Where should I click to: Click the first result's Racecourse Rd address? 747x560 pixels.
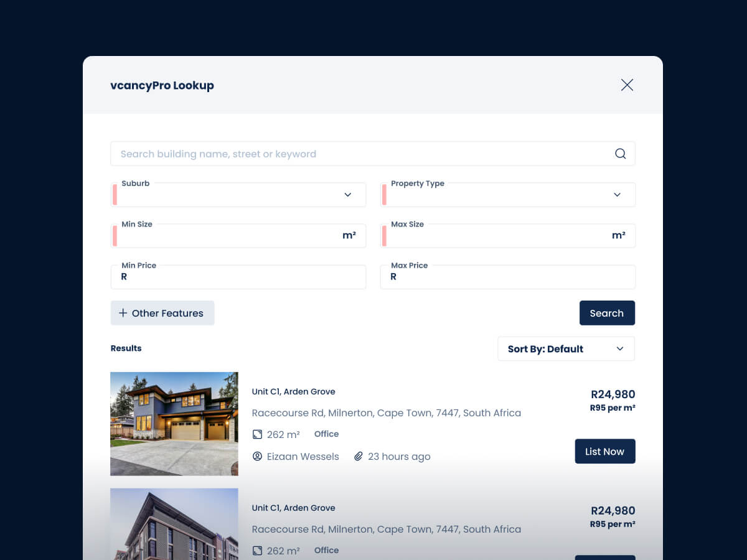click(x=387, y=413)
